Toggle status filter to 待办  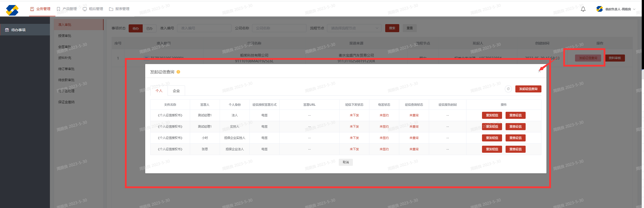pos(136,28)
